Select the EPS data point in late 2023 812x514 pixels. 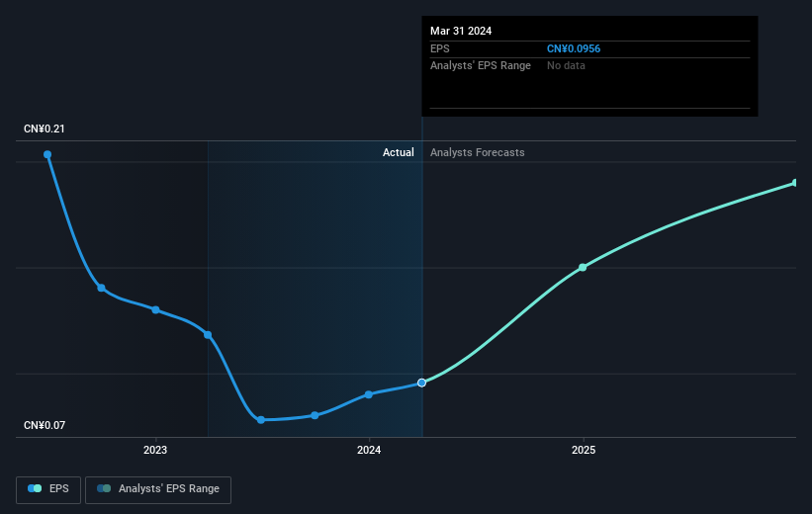pos(315,416)
